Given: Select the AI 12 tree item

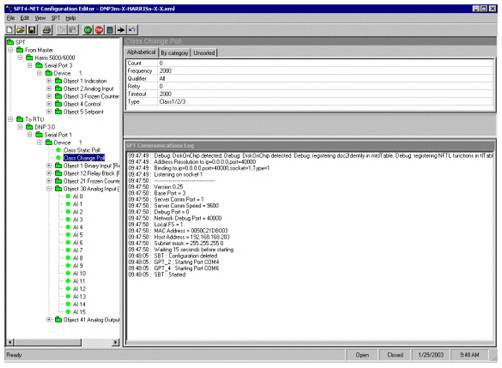Looking at the screenshot, I should [79, 289].
